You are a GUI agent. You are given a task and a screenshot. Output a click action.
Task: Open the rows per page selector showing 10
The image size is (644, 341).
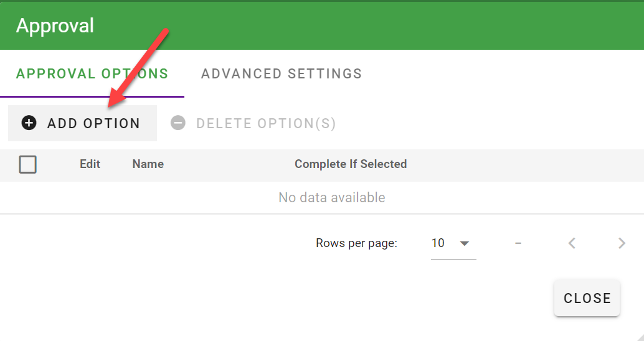coord(453,244)
